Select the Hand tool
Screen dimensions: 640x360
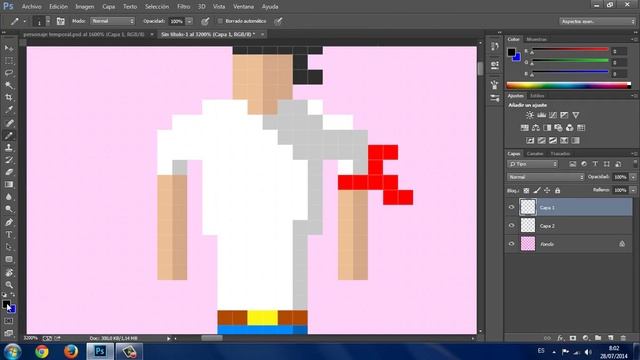pos(9,272)
